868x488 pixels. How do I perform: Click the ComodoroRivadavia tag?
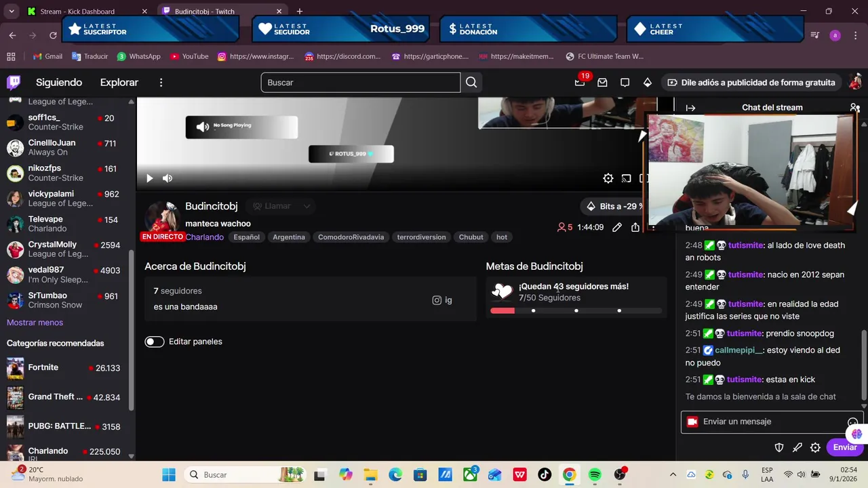(x=351, y=237)
